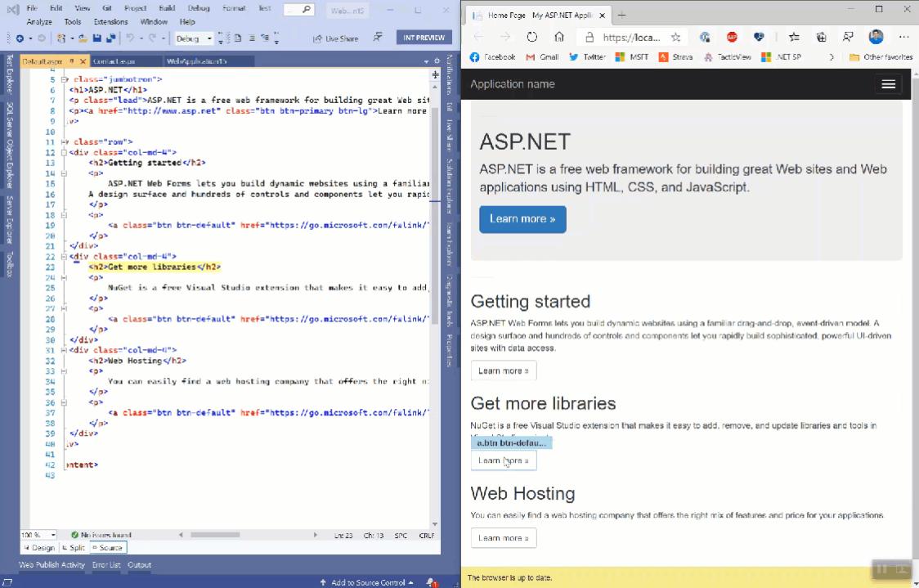Click the No issues found status indicator

(x=101, y=535)
